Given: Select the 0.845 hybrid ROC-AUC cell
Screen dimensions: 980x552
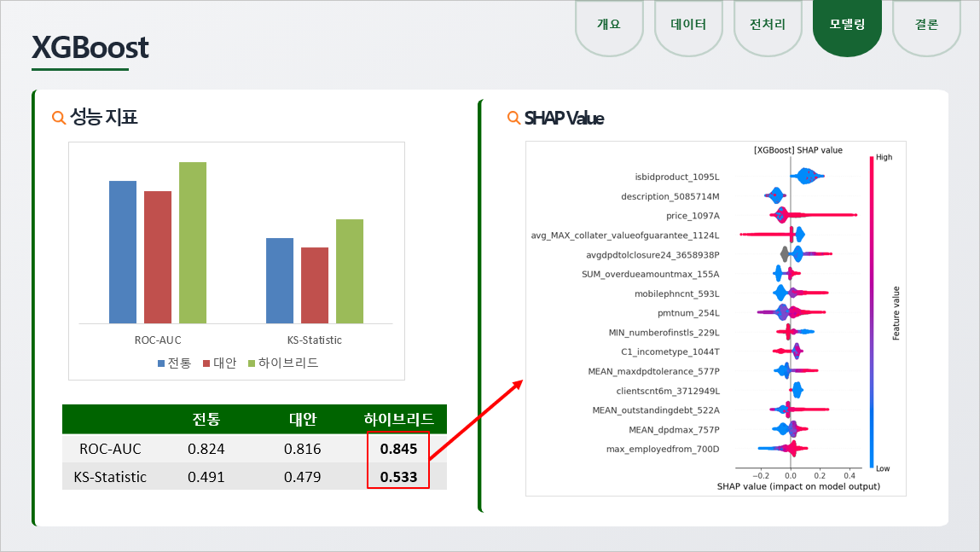Looking at the screenshot, I should (x=398, y=449).
